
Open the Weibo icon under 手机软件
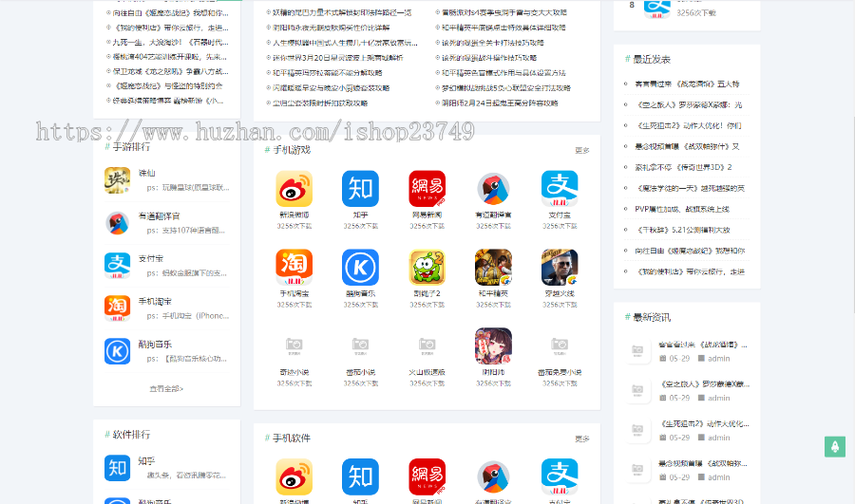[294, 476]
